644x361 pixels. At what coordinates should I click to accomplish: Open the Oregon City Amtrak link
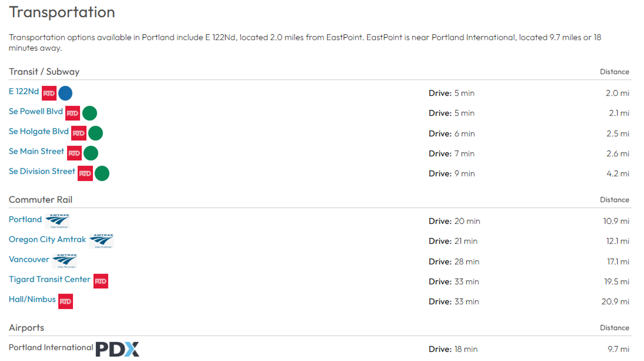point(47,239)
